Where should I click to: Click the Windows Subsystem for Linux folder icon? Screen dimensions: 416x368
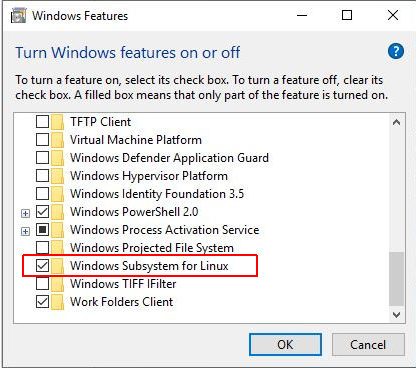[x=58, y=266]
